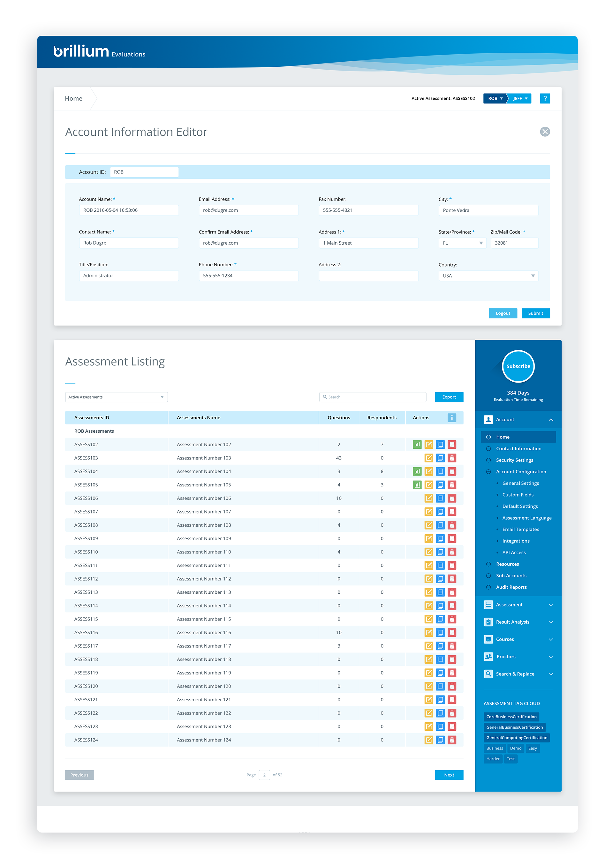Delete assessment ASSESS124 with trash icon
613x868 pixels.
coord(452,740)
